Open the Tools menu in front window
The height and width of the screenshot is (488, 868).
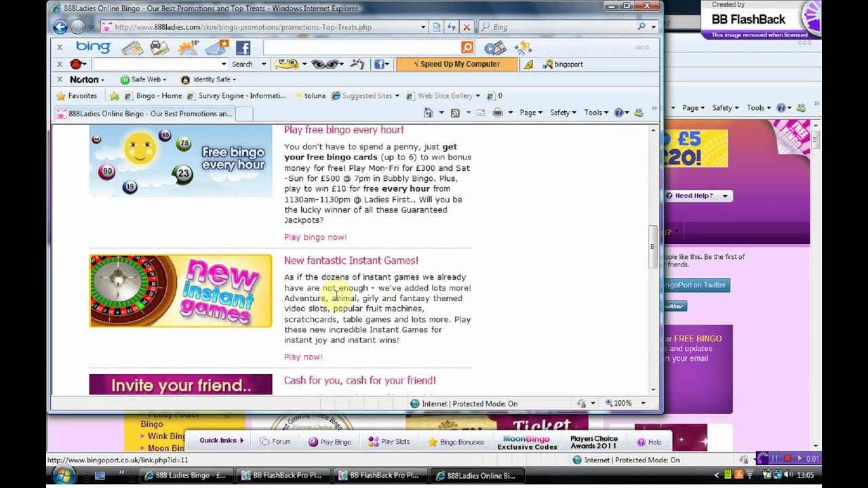tap(596, 113)
